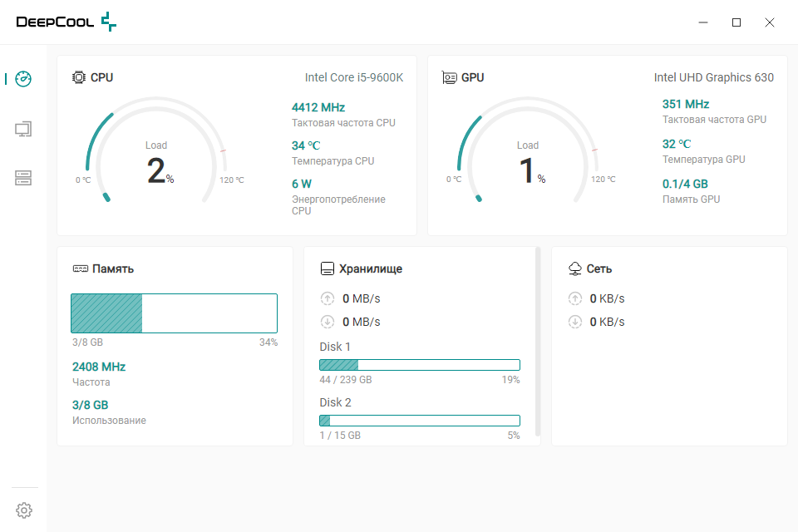
Task: Click the 34% memory percentage
Action: [268, 342]
